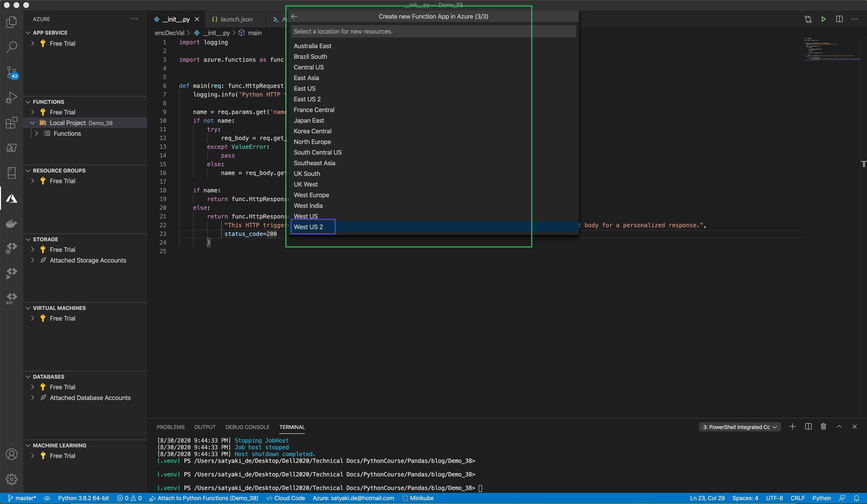This screenshot has width=867, height=504.
Task: Open the Explorer view in activity bar
Action: (x=11, y=22)
